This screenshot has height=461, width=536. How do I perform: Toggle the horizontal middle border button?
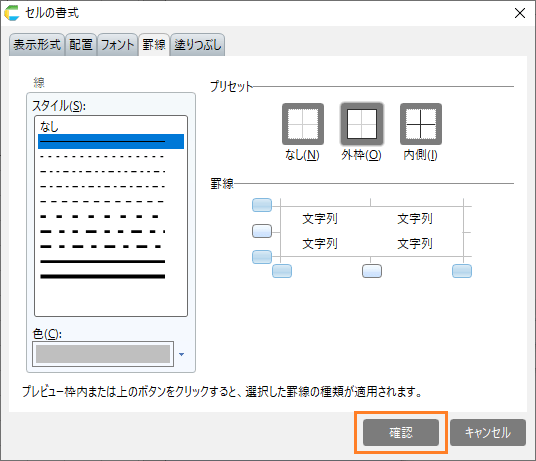click(x=262, y=231)
